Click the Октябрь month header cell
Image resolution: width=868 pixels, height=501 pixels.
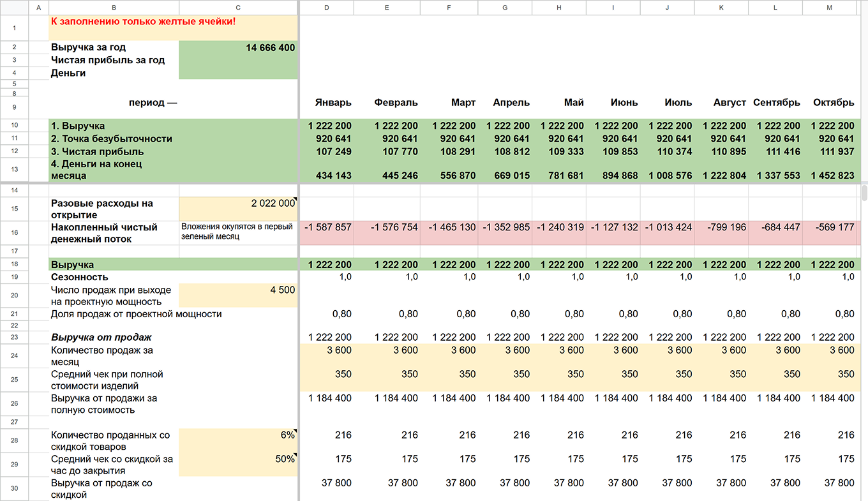830,102
